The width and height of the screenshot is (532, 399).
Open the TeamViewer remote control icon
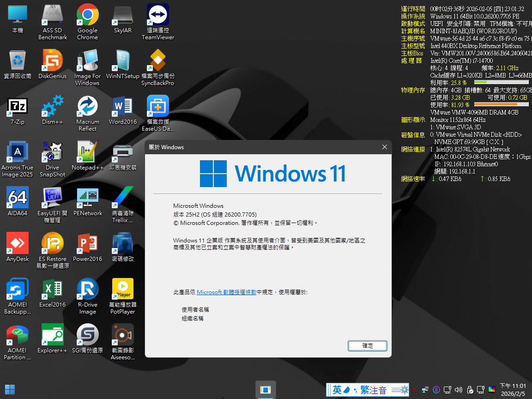click(158, 16)
